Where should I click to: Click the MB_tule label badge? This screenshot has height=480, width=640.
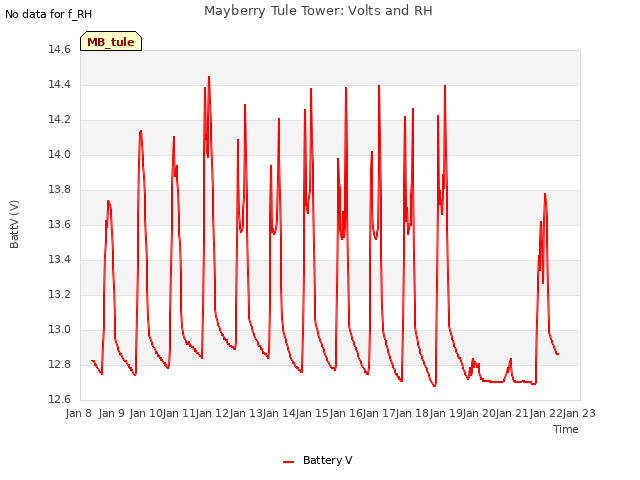111,41
